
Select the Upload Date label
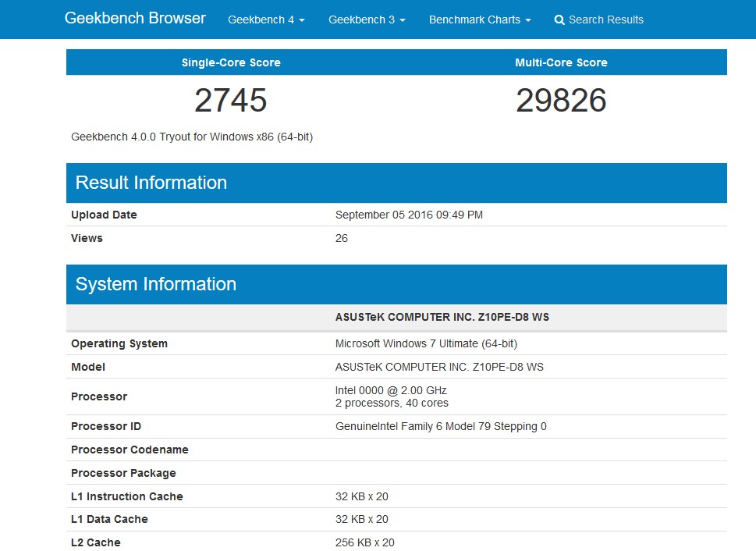tap(104, 215)
